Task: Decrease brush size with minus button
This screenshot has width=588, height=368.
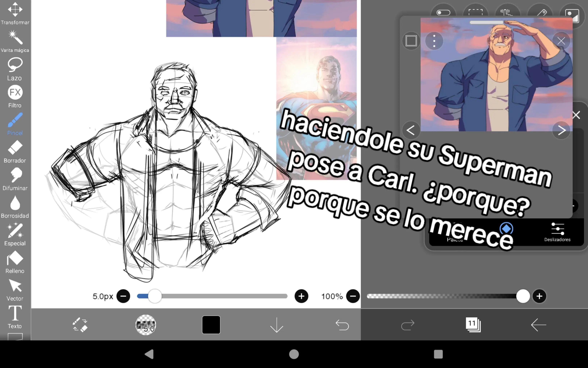Action: click(x=123, y=296)
